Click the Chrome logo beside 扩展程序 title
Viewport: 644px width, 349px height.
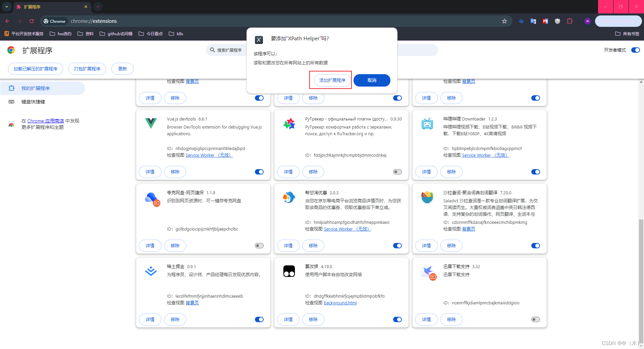11,50
